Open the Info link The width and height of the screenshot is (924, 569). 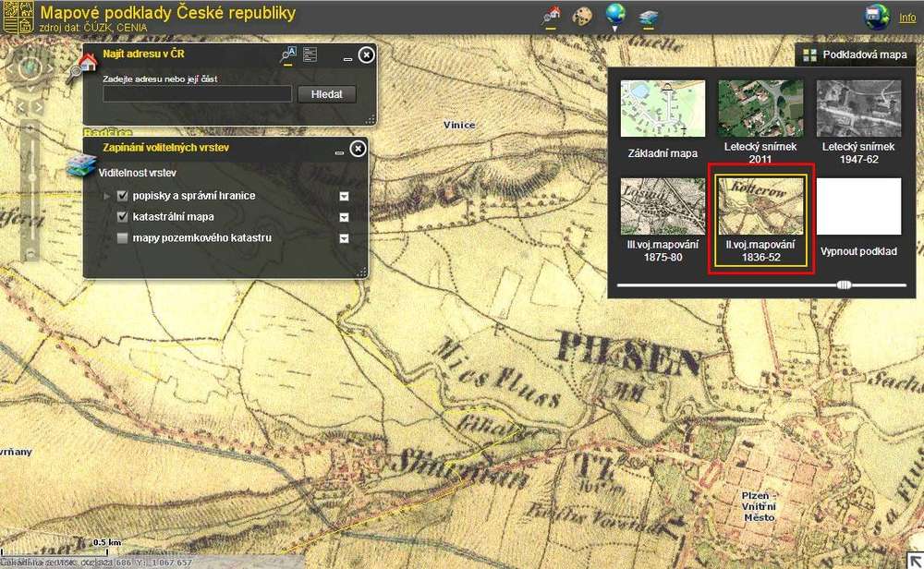pyautogui.click(x=907, y=18)
